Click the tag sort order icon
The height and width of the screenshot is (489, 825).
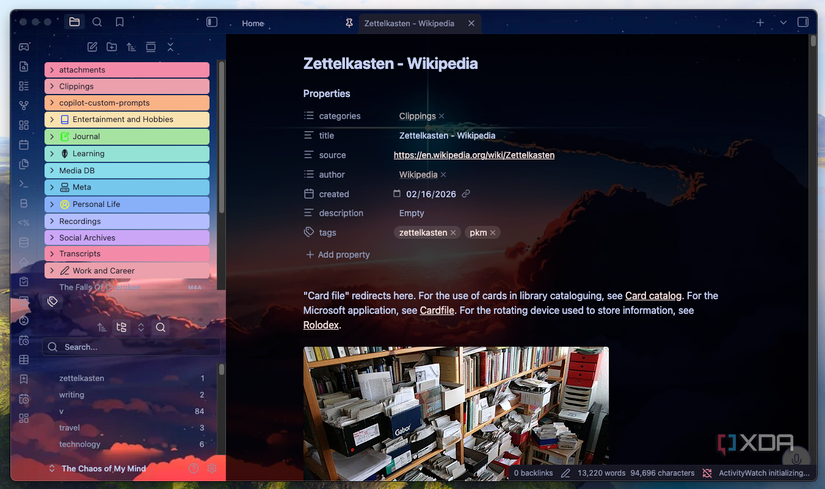(102, 327)
